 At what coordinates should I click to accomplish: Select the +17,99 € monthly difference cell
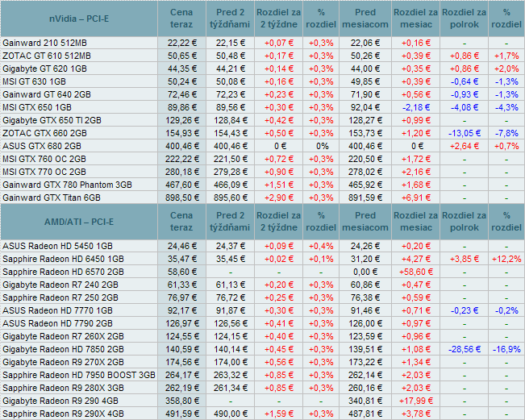click(x=415, y=401)
